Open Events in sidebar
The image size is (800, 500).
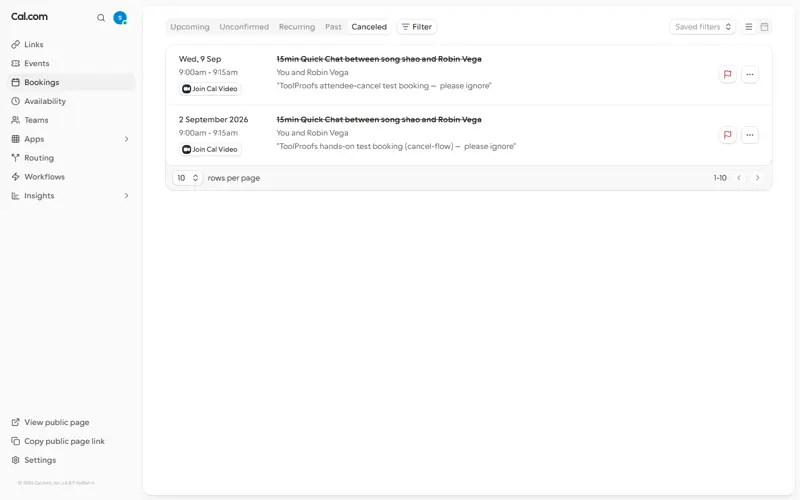click(71, 63)
